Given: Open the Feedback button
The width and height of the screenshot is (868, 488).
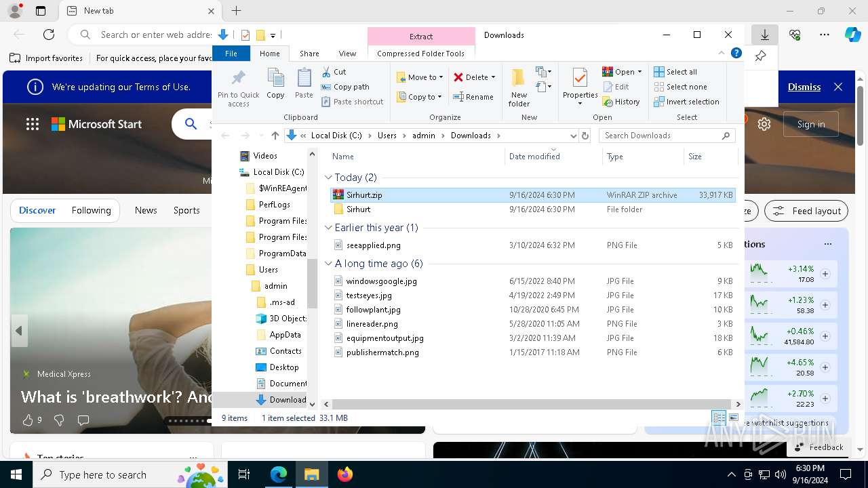Looking at the screenshot, I should coord(818,447).
